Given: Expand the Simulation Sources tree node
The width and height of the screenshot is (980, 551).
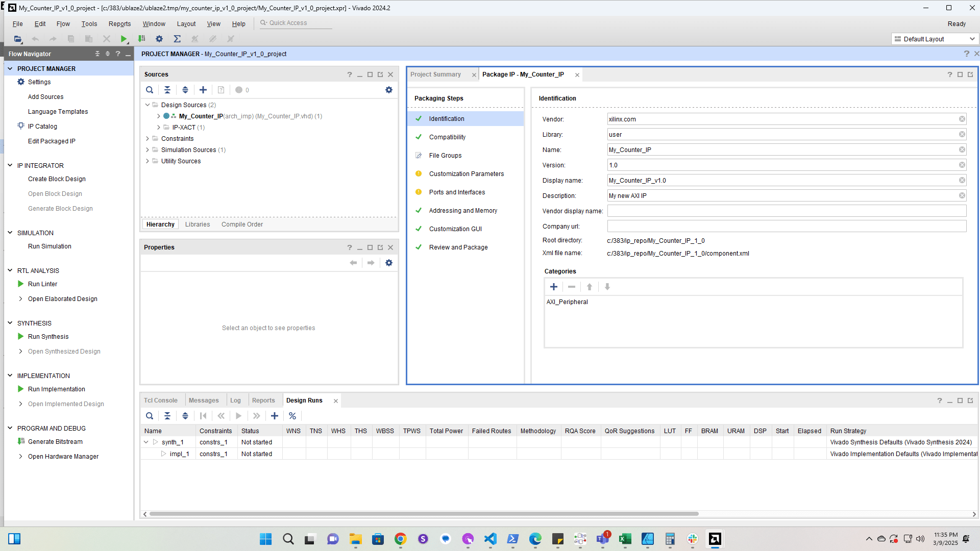Looking at the screenshot, I should [x=148, y=150].
